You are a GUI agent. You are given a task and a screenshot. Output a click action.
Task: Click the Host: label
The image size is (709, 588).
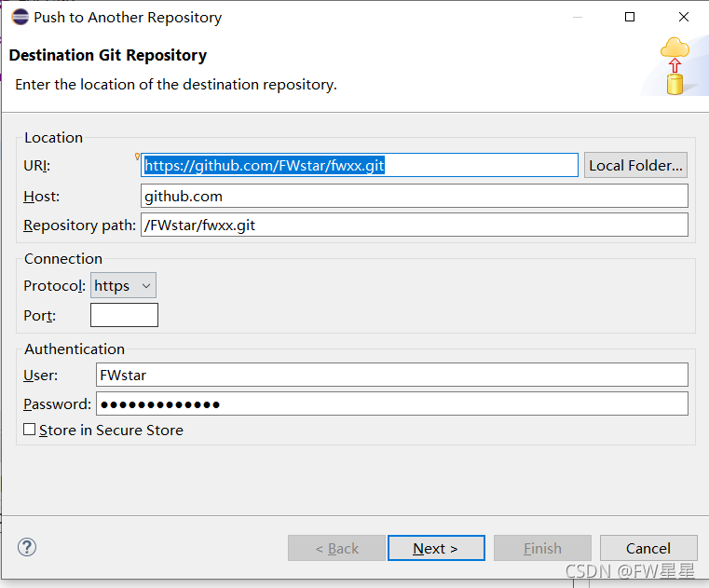coord(42,197)
